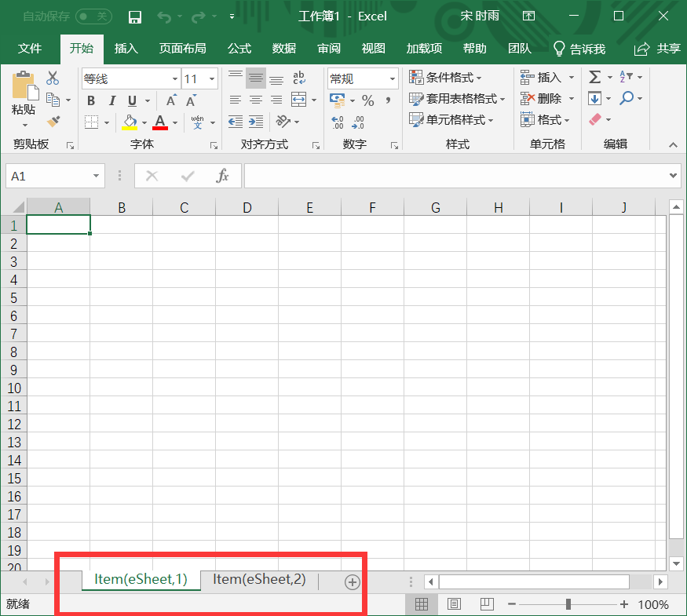Click the italic I icon

[112, 100]
